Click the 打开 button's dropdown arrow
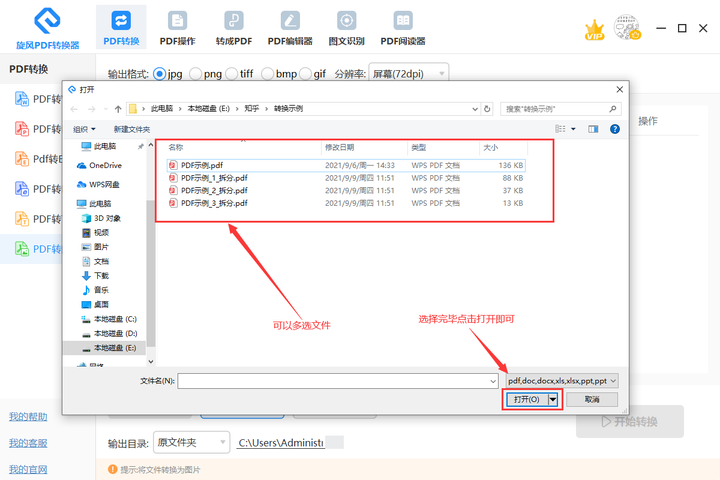The width and height of the screenshot is (720, 480). pos(553,400)
